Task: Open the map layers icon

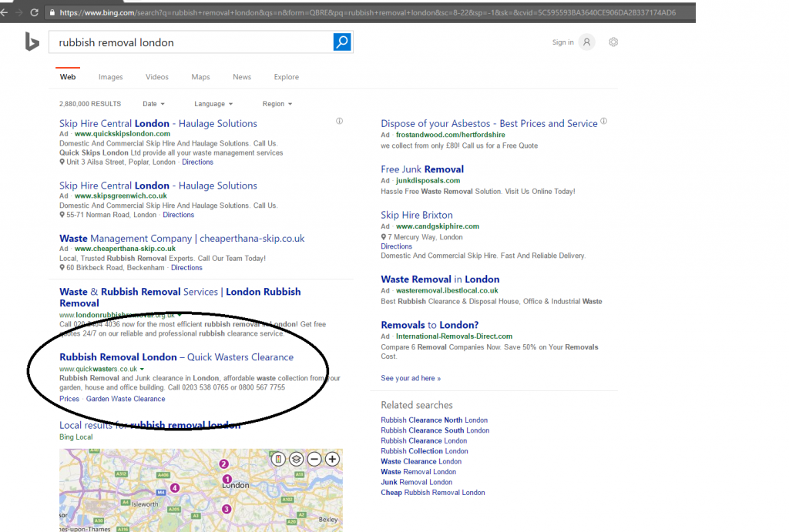Action: (297, 459)
